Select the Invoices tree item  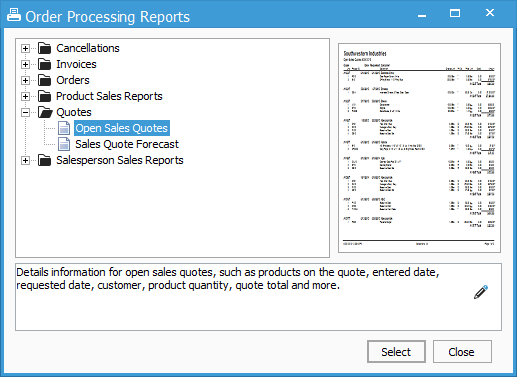click(x=76, y=64)
